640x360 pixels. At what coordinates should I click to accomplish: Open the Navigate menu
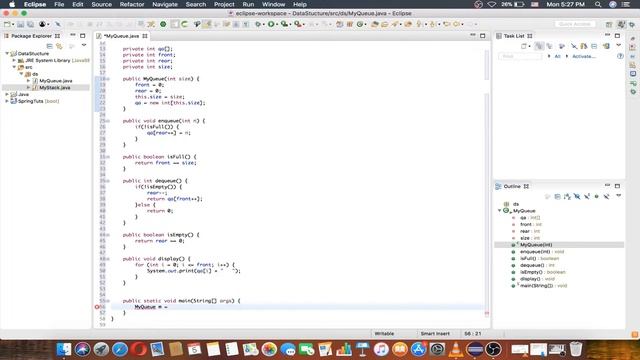tap(165, 4)
